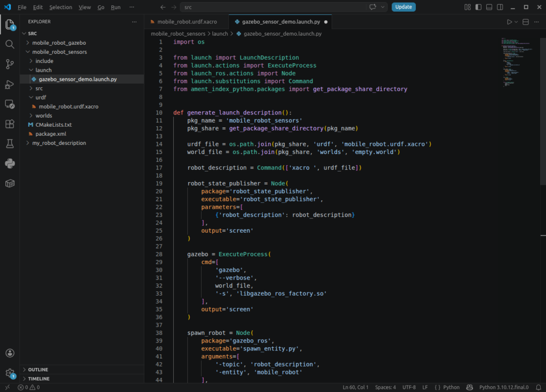
Task: Toggle Primary Side Bar visibility
Action: 478,7
